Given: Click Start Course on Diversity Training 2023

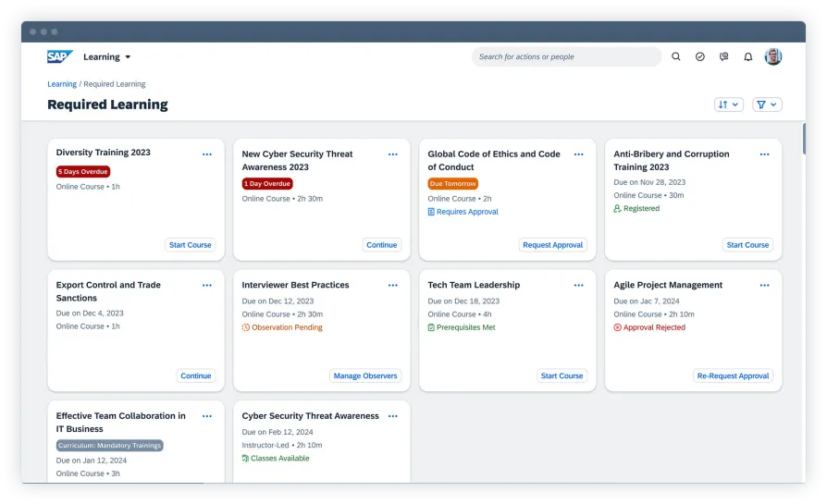Looking at the screenshot, I should [x=191, y=245].
